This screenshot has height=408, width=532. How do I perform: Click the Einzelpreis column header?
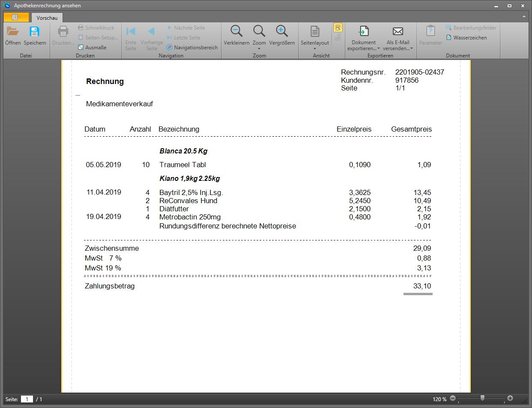pos(354,129)
